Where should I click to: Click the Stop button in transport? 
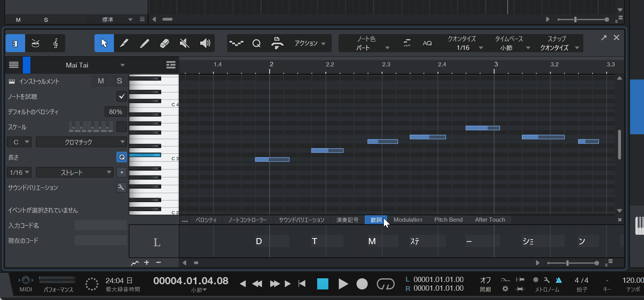click(x=323, y=284)
